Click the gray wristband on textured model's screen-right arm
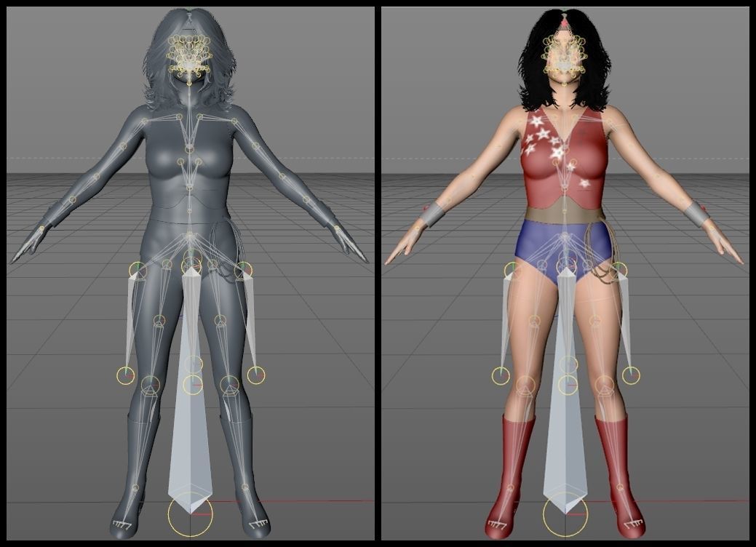 point(696,215)
